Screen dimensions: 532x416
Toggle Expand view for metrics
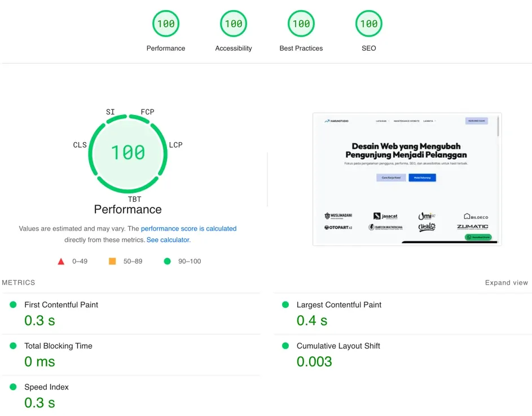point(506,282)
